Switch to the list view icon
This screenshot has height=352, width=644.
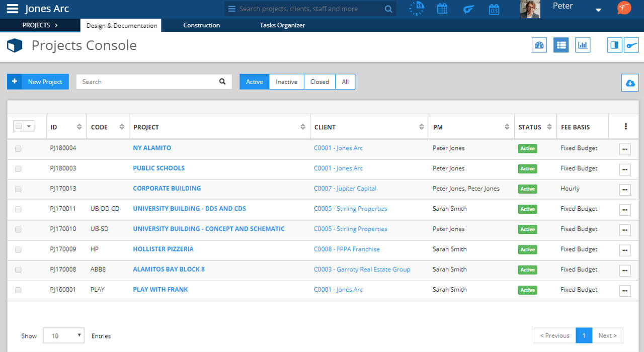pos(561,45)
